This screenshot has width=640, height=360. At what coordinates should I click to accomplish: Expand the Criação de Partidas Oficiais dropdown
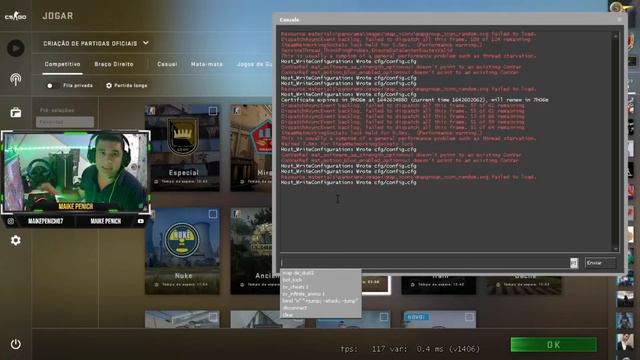coord(96,43)
